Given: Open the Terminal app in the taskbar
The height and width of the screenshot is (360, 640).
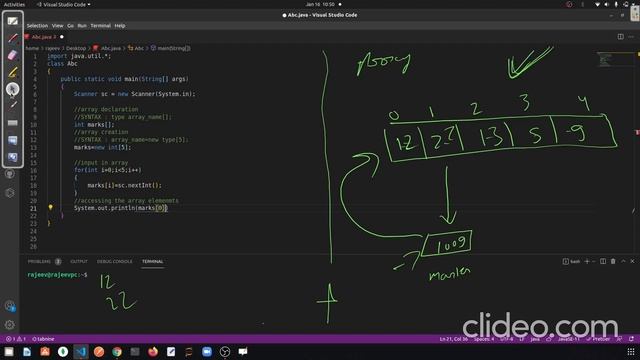Looking at the screenshot, I should (x=135, y=351).
